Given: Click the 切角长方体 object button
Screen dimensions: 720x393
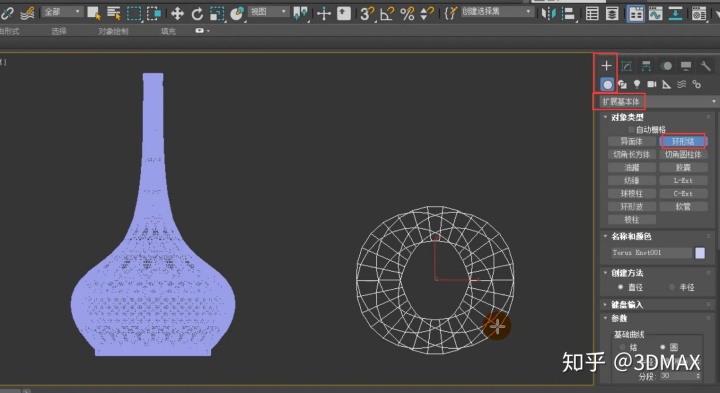Looking at the screenshot, I should (631, 155).
